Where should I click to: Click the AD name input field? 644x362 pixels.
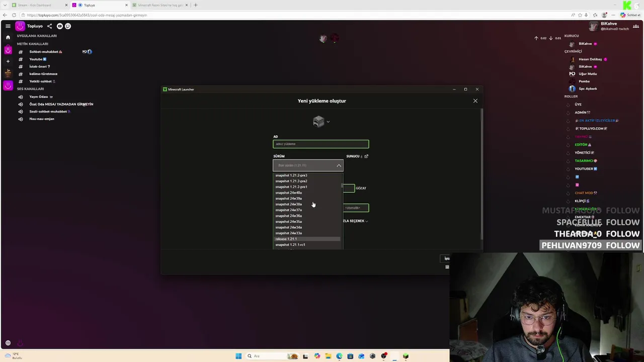coord(321,144)
